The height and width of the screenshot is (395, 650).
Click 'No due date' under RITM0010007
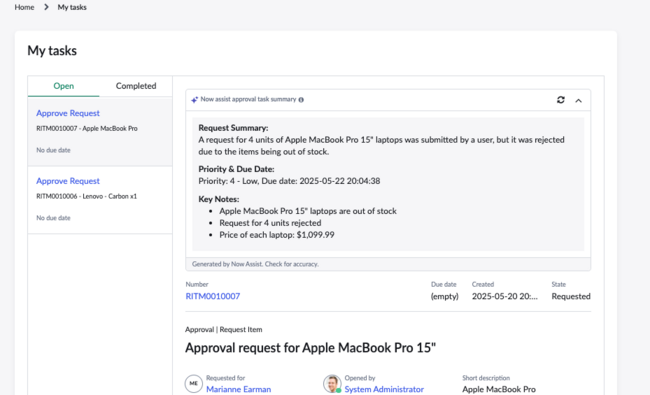[x=53, y=150]
